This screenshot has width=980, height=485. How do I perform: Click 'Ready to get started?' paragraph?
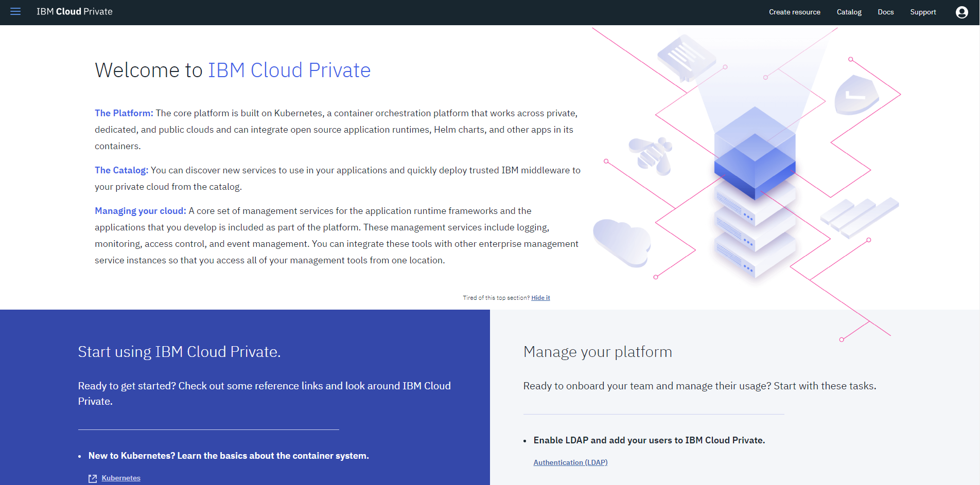tap(264, 393)
